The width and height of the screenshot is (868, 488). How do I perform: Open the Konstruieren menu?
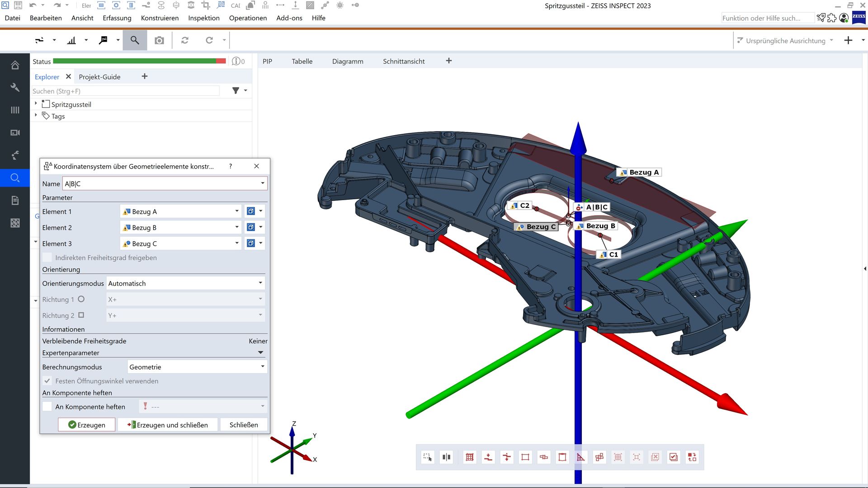point(160,18)
